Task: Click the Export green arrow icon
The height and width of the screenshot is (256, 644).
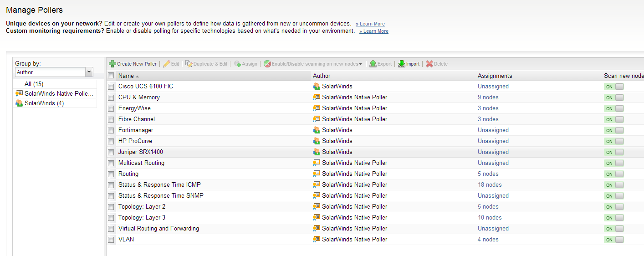Action: tap(373, 64)
